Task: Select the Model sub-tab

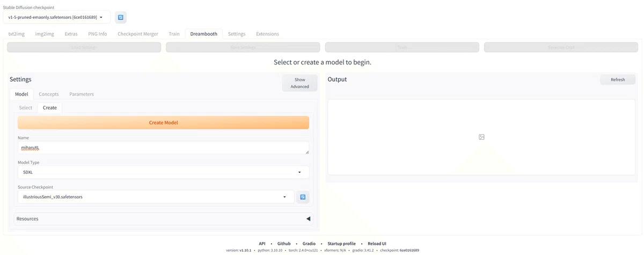Action: click(21, 94)
